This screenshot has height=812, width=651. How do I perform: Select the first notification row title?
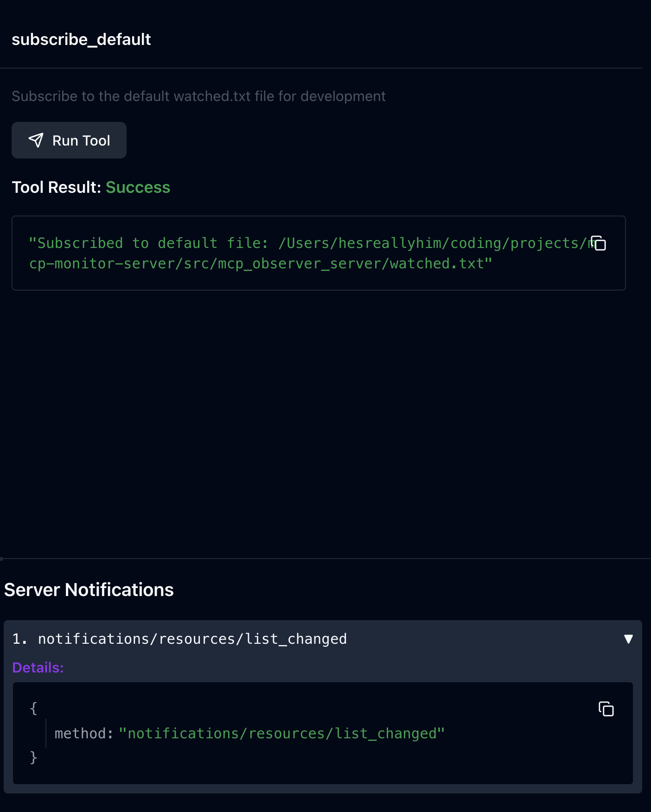click(x=192, y=639)
